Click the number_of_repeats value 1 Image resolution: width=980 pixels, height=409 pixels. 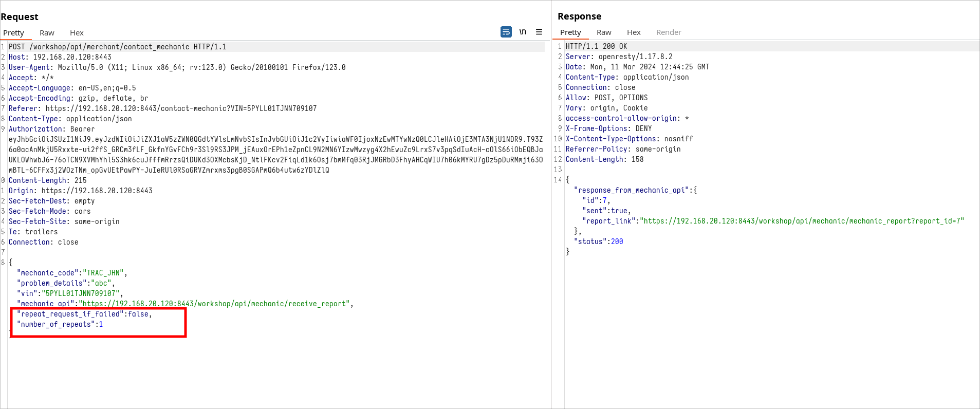[x=101, y=324]
